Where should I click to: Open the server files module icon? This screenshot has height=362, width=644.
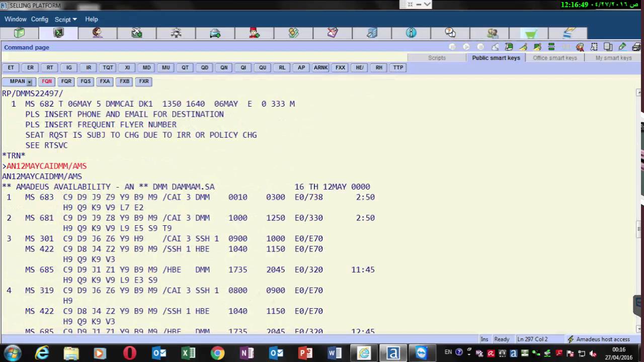click(x=372, y=33)
